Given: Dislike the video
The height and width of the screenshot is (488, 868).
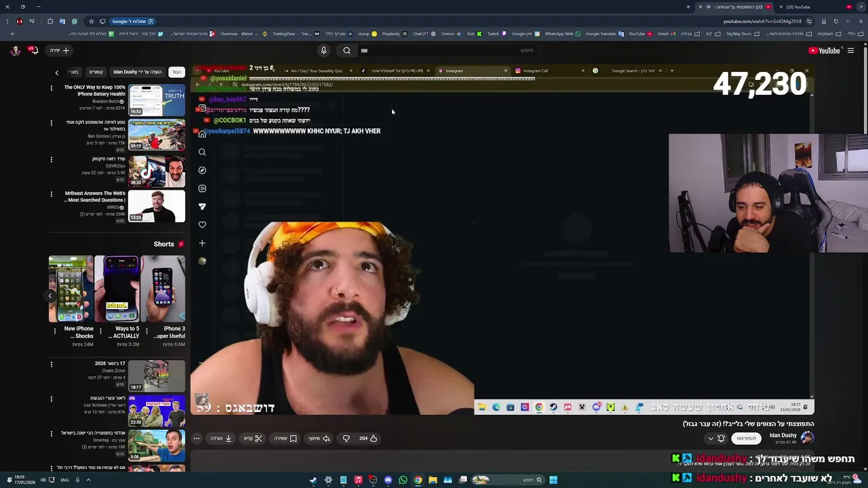Looking at the screenshot, I should tap(346, 439).
